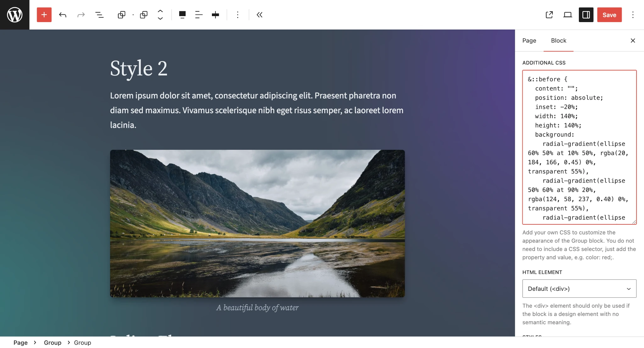Click the desktop preview laptop icon
Image resolution: width=644 pixels, height=348 pixels.
(568, 15)
